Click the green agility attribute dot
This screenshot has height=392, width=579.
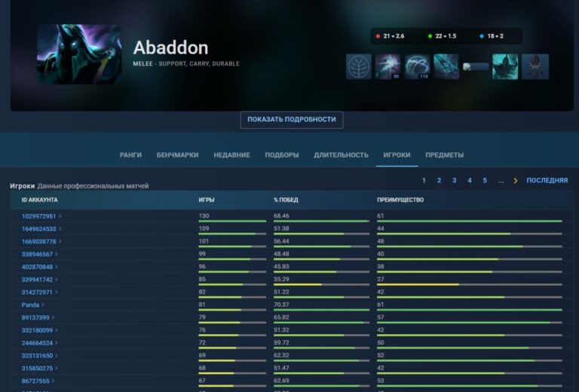point(430,36)
